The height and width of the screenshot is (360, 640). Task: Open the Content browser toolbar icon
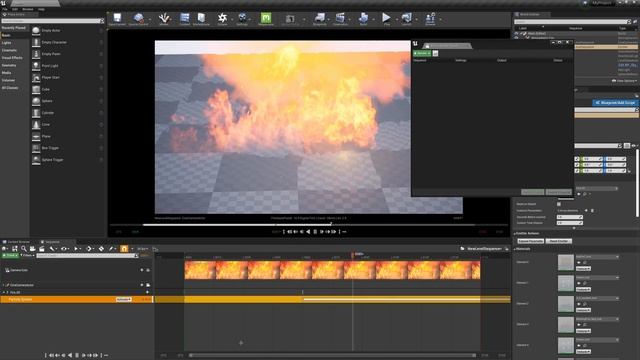pyautogui.click(x=184, y=18)
